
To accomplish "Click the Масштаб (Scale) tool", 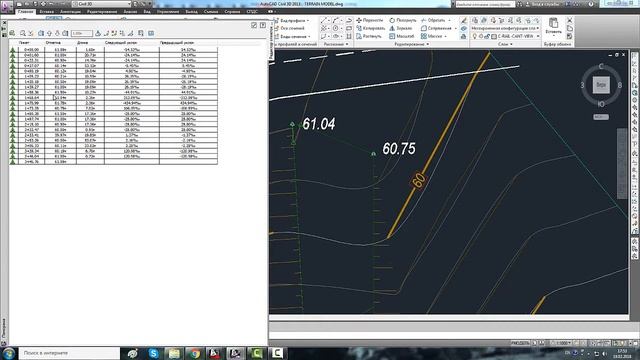I will coord(402,36).
